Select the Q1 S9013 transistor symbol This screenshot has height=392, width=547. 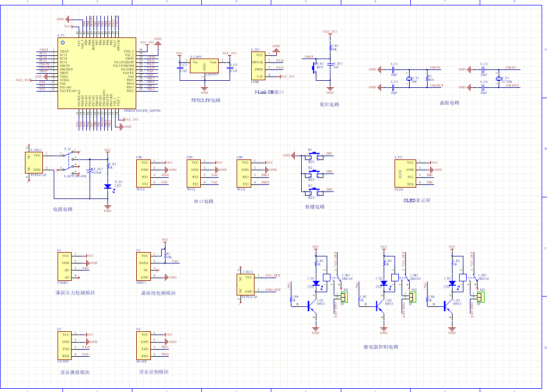[311, 306]
